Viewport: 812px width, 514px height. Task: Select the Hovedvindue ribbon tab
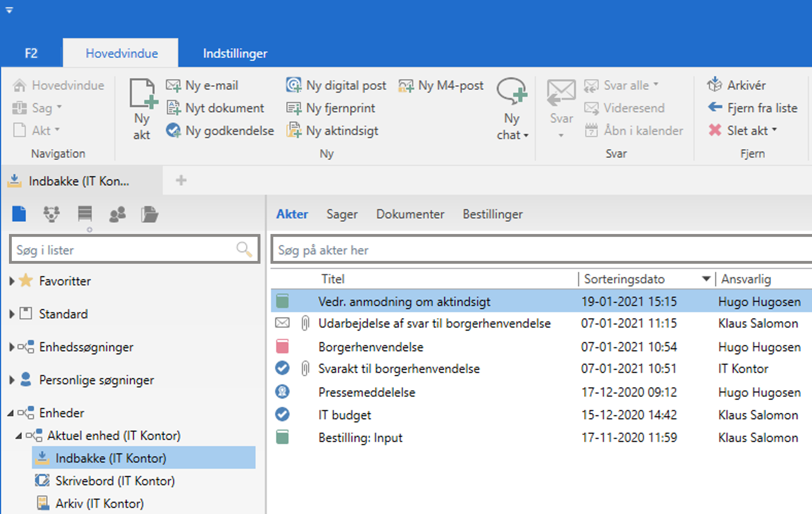pyautogui.click(x=121, y=53)
